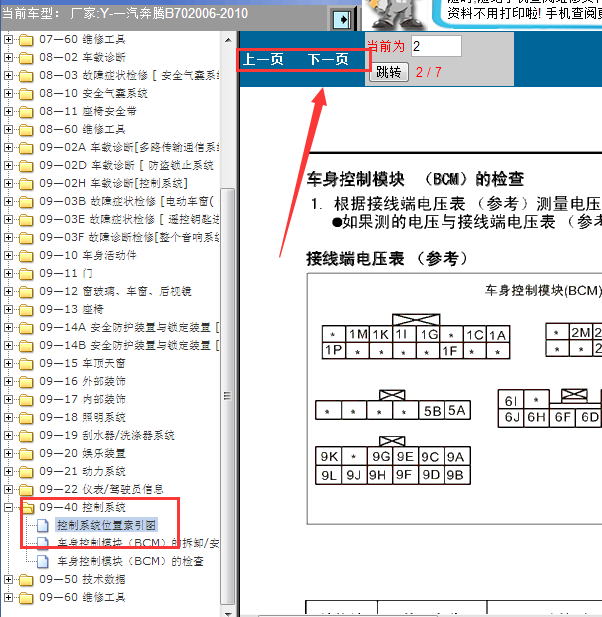Collapse the 09—40 控制系统 folder

[x=8, y=508]
